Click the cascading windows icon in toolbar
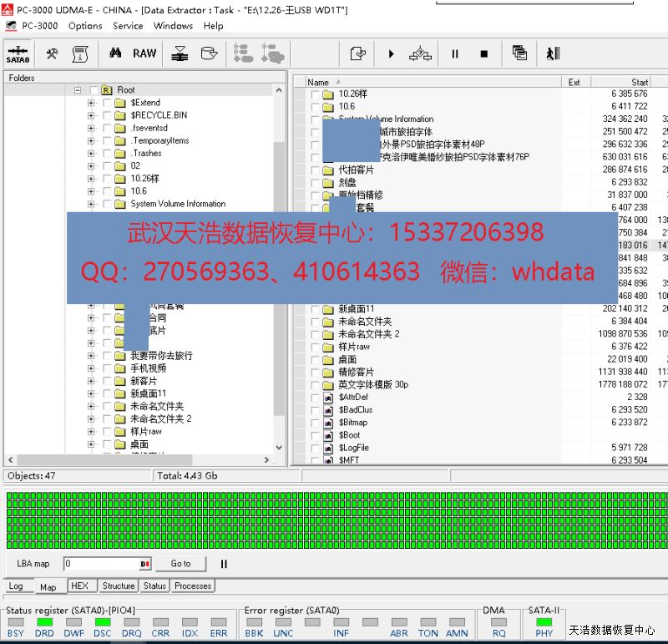The height and width of the screenshot is (644, 668). point(519,53)
